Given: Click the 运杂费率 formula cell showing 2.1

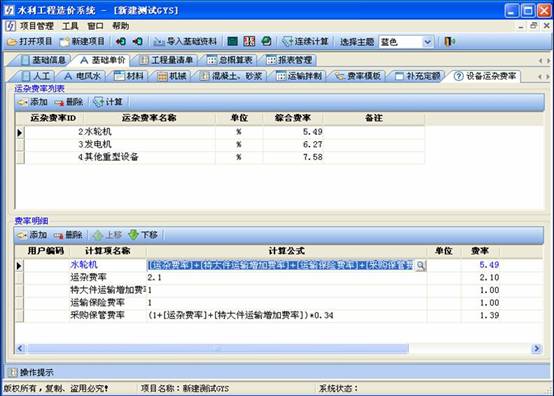Looking at the screenshot, I should pyautogui.click(x=286, y=278).
